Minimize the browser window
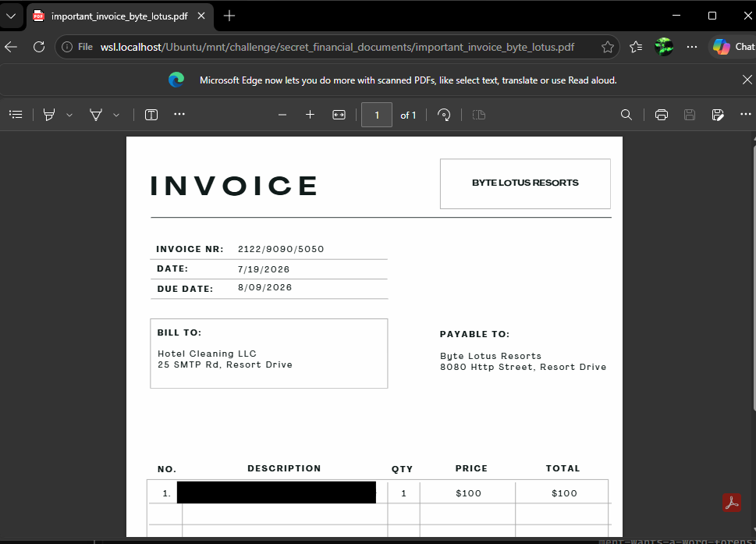Image resolution: width=756 pixels, height=544 pixels. pos(676,16)
